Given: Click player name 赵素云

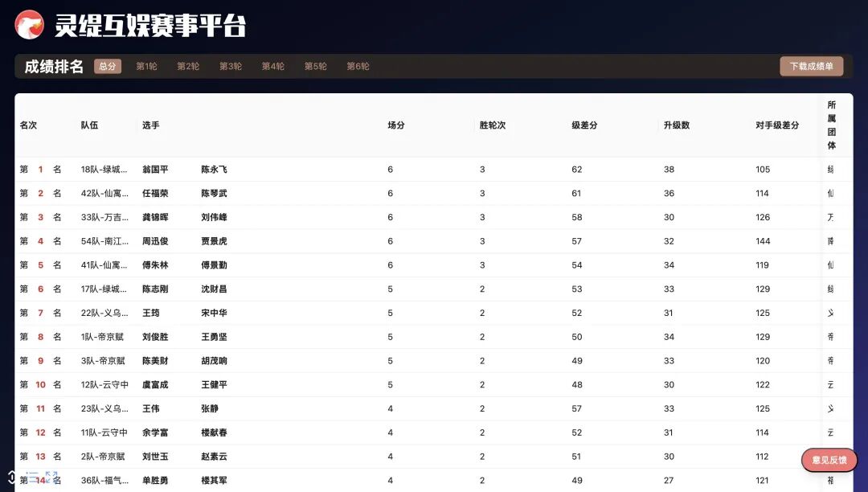Looking at the screenshot, I should pyautogui.click(x=215, y=457).
